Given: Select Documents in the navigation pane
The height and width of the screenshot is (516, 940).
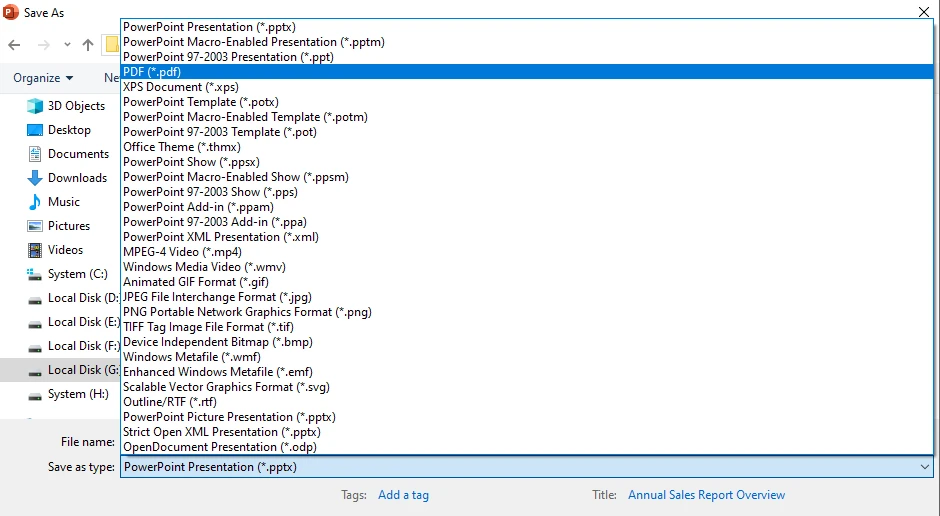Looking at the screenshot, I should click(79, 154).
